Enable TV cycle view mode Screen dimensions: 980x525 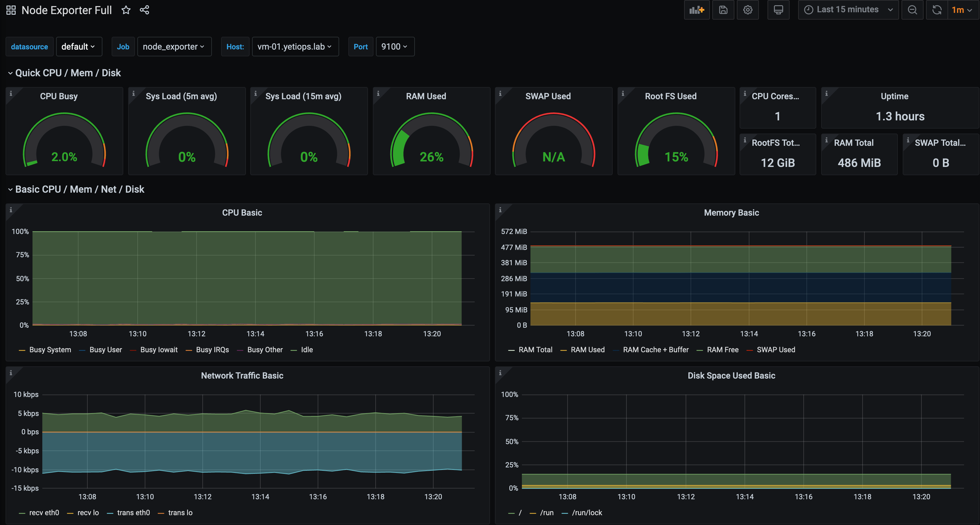[x=778, y=10]
